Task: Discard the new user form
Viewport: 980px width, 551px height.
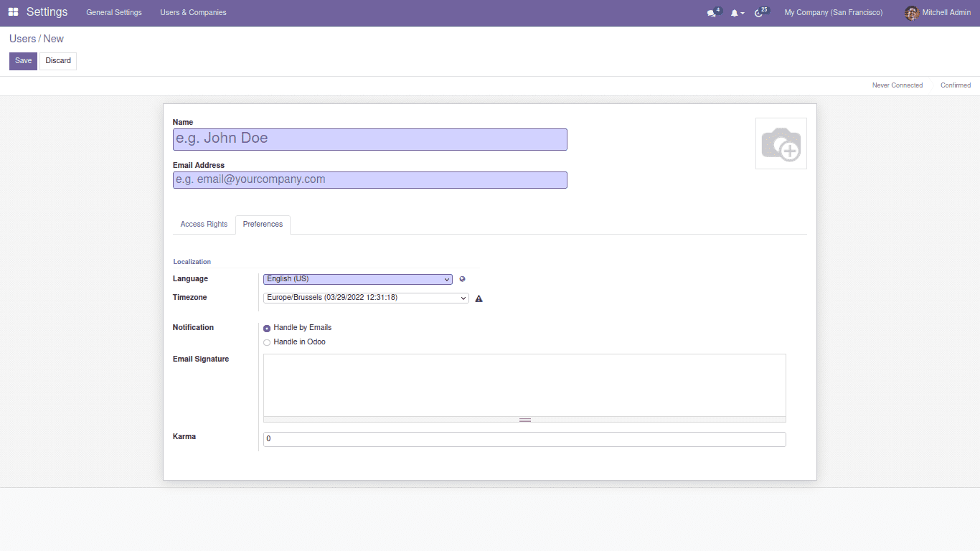Action: (58, 61)
